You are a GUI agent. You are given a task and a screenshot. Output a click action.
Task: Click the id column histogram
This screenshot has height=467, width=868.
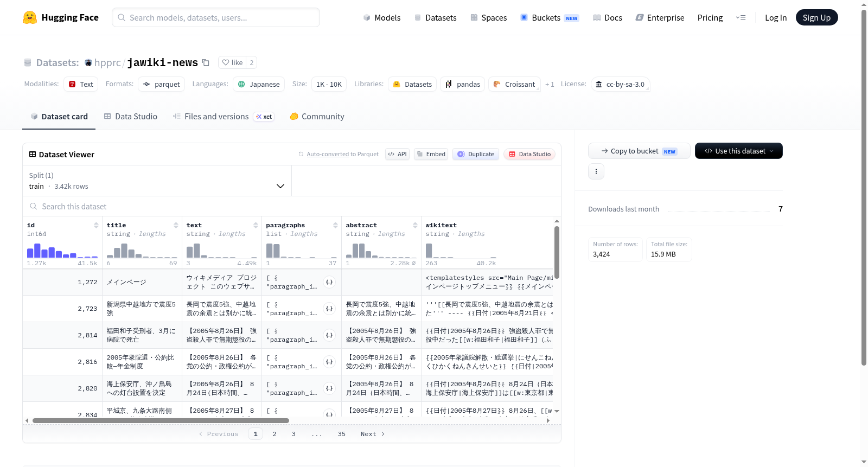coord(62,250)
